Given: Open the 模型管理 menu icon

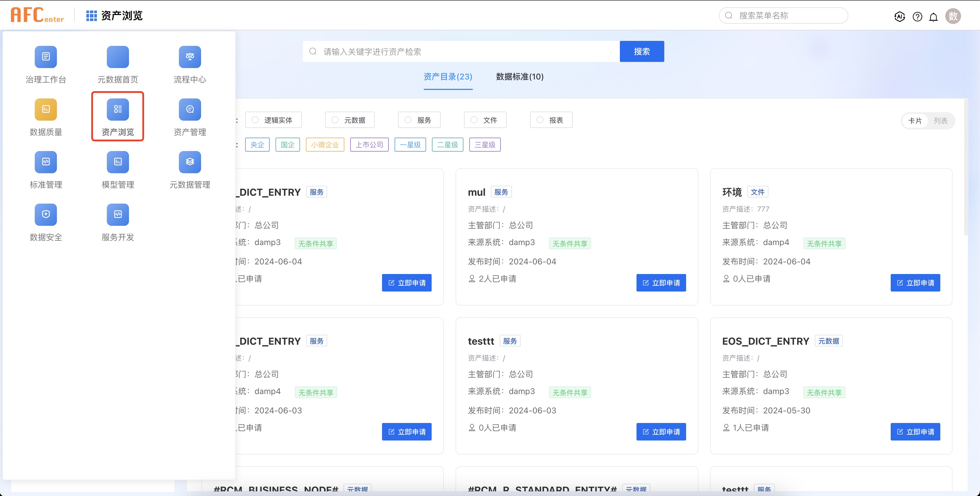Looking at the screenshot, I should click(118, 162).
